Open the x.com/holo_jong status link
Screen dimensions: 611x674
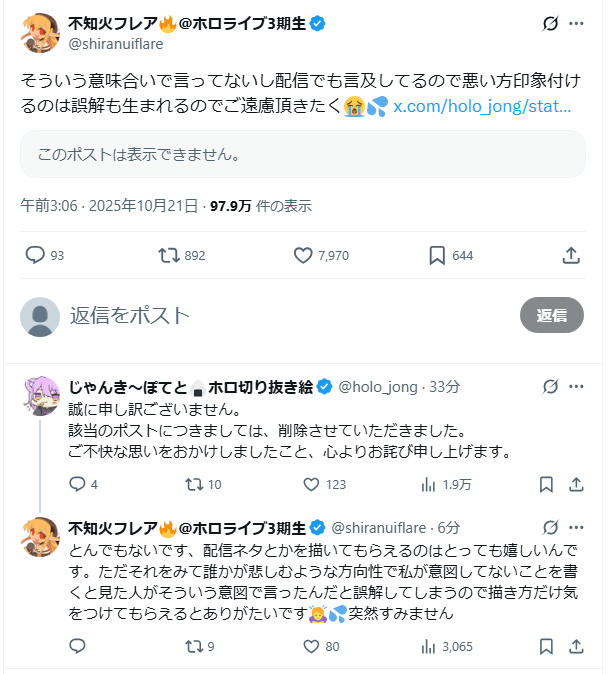[482, 107]
